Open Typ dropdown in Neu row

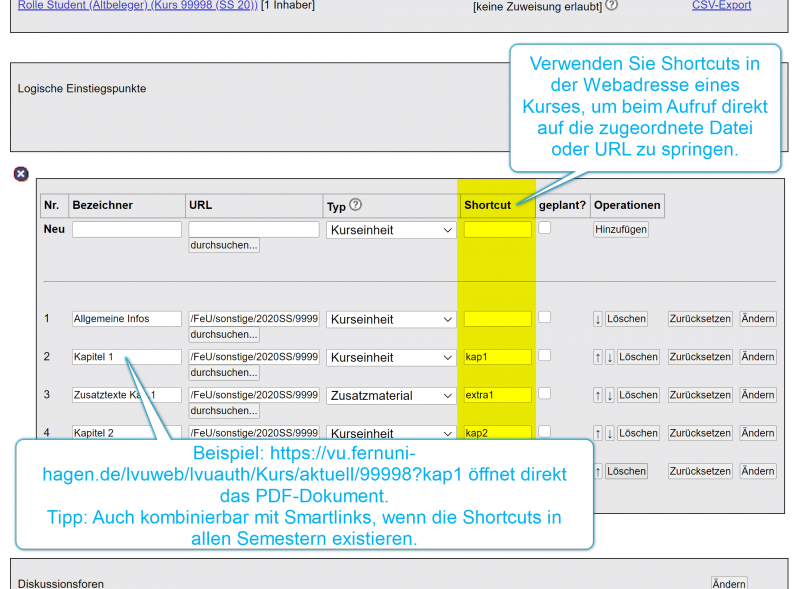click(x=391, y=230)
